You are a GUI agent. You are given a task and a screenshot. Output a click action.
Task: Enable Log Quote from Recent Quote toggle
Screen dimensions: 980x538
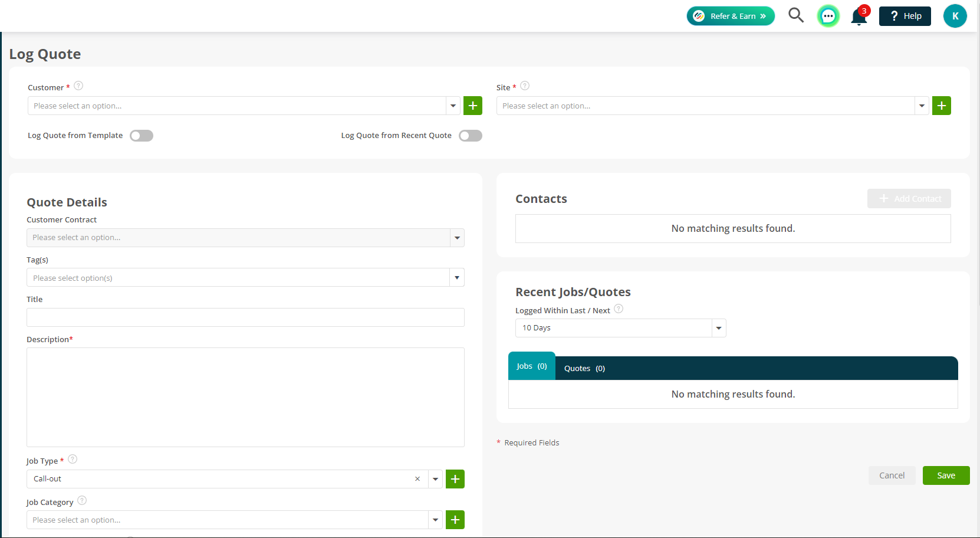click(x=471, y=136)
